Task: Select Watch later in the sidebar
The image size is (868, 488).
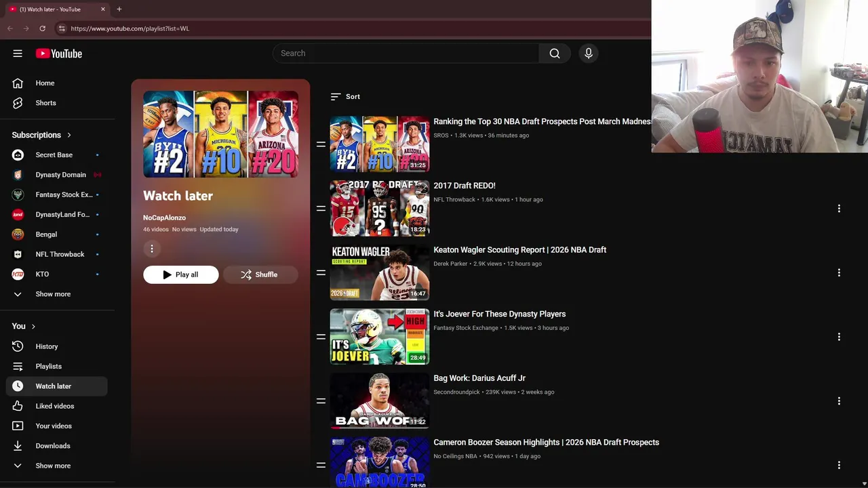Action: 58,386
